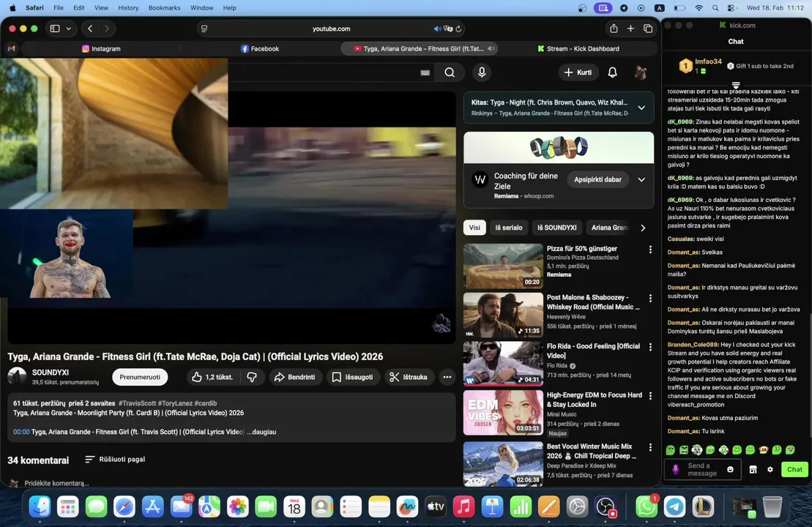Switch to Stream - Kick Dashboard tab
The height and width of the screenshot is (527, 812).
(578, 48)
